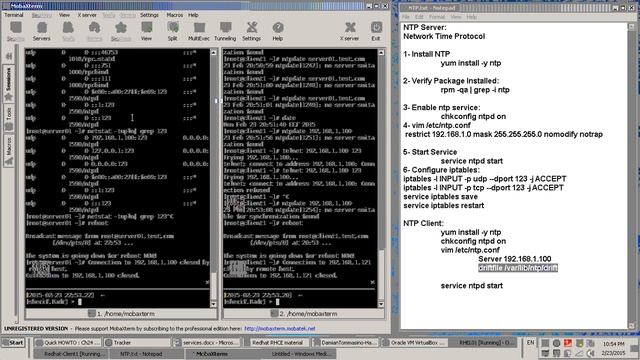Click the Games toolbar icon
Viewport: 640px width, 360px height.
[94, 31]
